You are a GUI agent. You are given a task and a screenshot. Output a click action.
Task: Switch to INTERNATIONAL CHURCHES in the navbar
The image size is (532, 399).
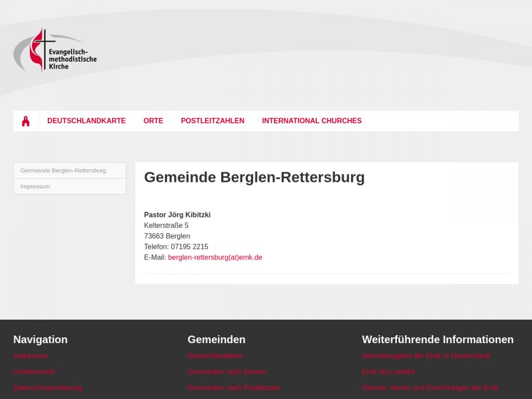(x=311, y=121)
